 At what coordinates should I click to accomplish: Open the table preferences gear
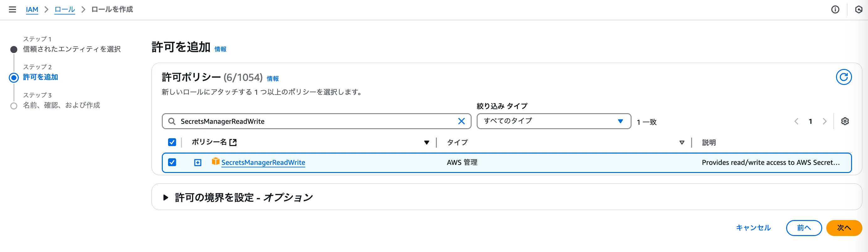tap(845, 121)
